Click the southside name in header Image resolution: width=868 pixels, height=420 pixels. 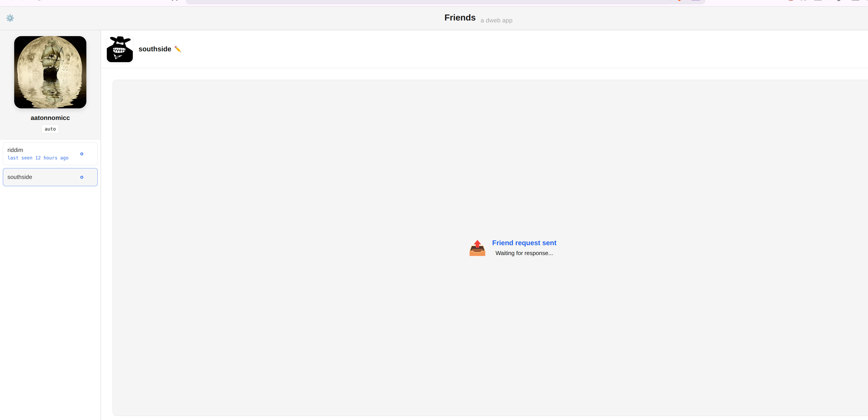155,49
